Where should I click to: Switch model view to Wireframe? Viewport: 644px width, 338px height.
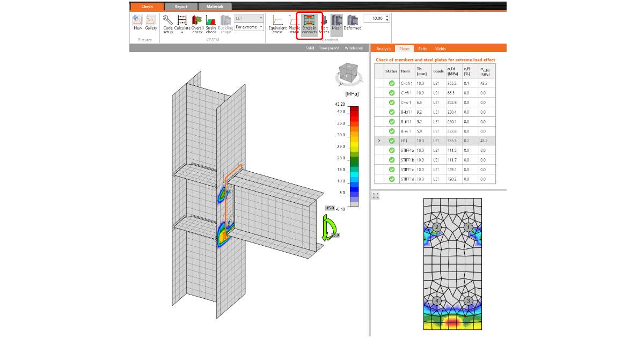354,48
